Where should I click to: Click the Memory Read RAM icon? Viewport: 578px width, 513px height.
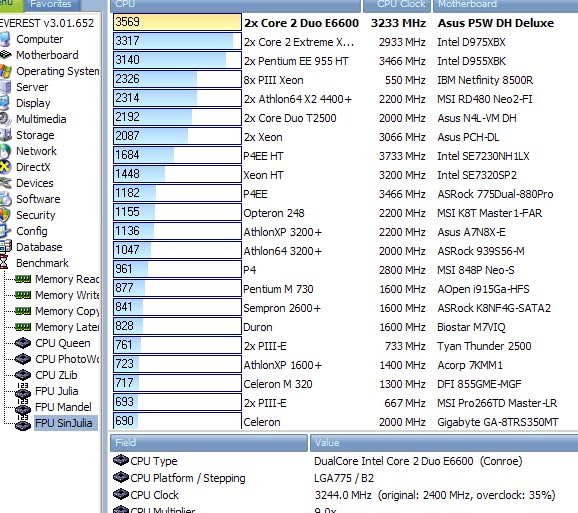coord(23,279)
